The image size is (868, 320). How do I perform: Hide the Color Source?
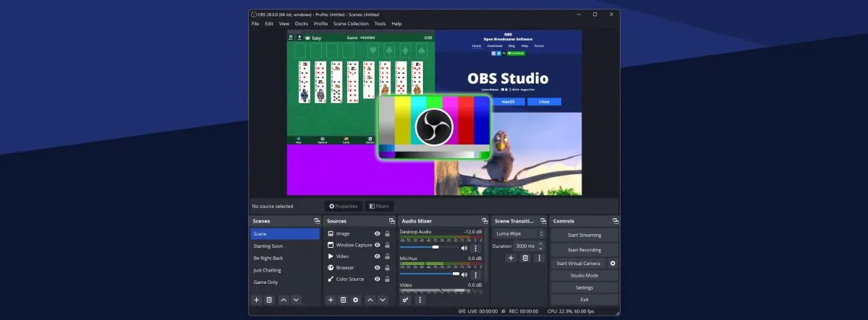point(378,279)
